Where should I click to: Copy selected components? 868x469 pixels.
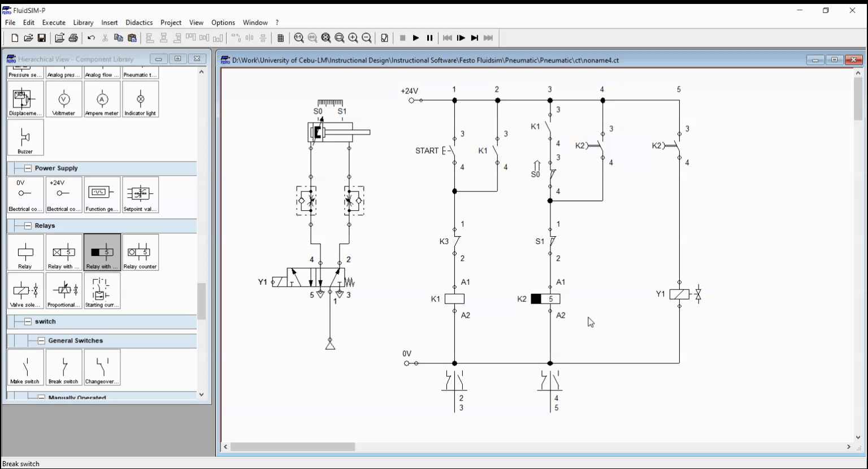[118, 38]
